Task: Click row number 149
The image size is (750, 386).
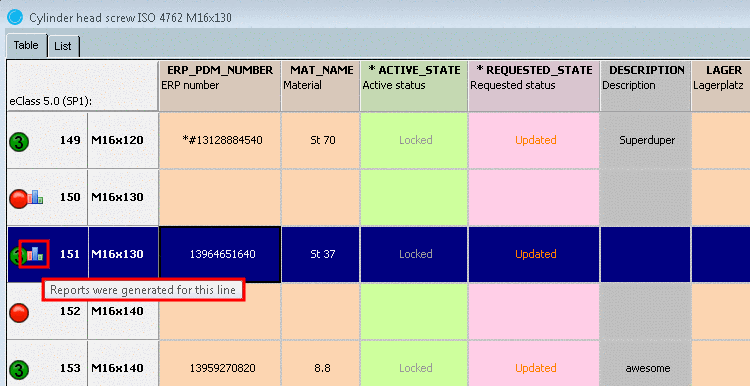Action: (70, 140)
